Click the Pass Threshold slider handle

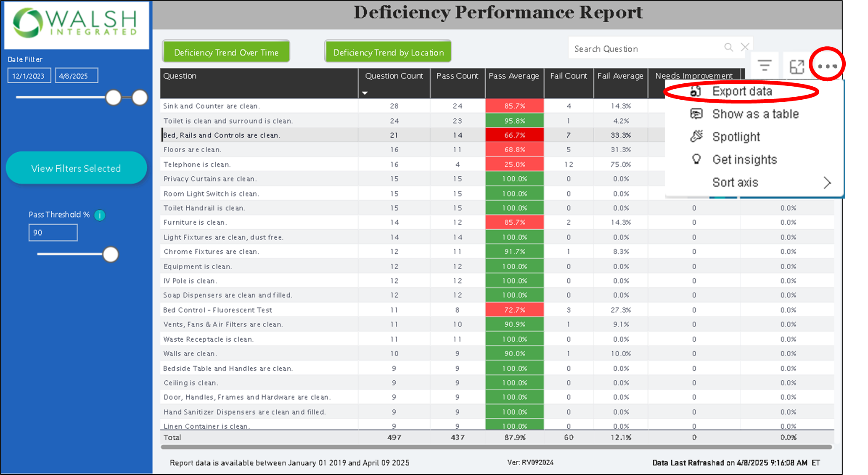111,255
